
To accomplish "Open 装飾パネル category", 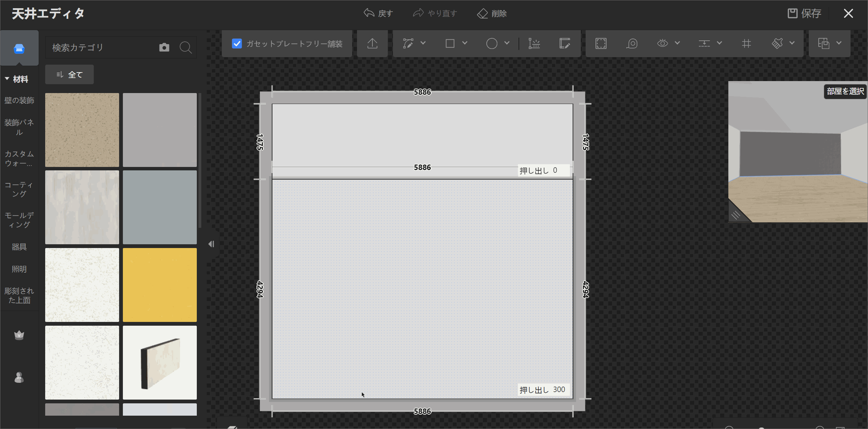I will coord(19,127).
